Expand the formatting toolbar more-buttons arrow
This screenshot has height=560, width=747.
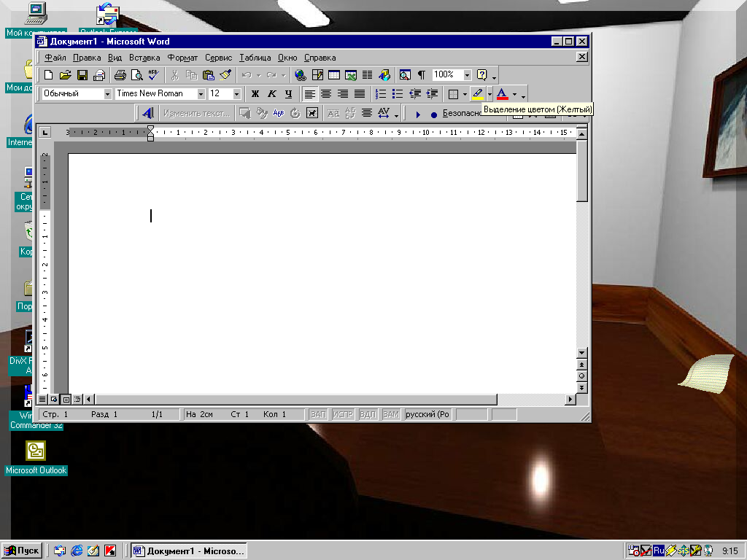[x=523, y=96]
